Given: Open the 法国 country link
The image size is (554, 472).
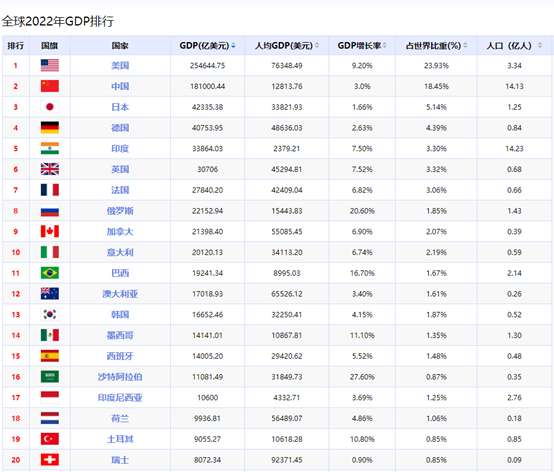Looking at the screenshot, I should pyautogui.click(x=120, y=190).
